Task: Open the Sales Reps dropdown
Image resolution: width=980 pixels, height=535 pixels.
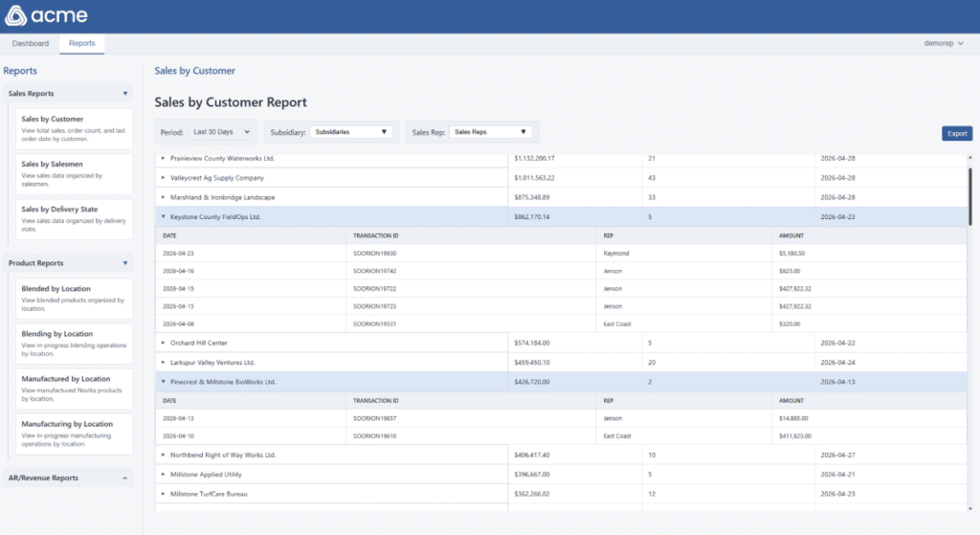Action: pos(491,132)
